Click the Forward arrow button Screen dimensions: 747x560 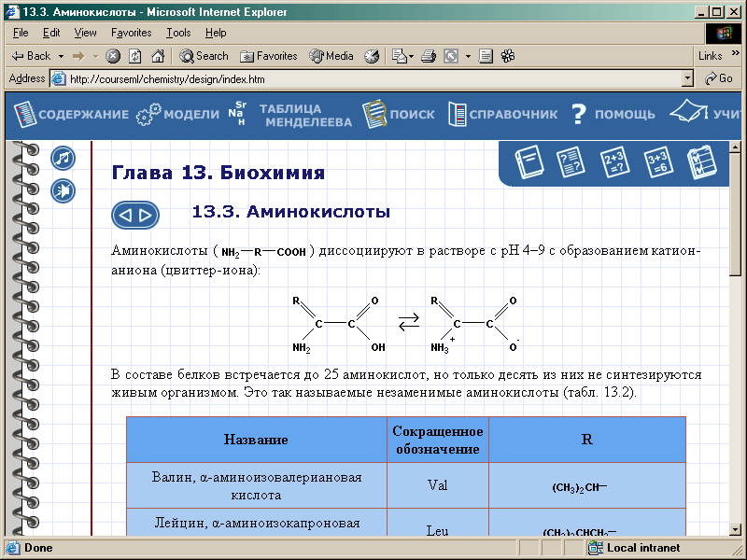click(x=78, y=56)
